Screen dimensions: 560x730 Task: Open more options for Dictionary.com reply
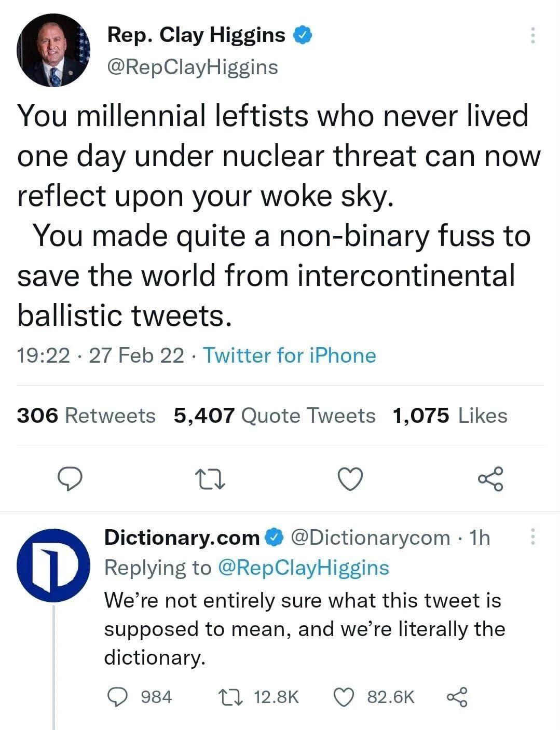point(532,537)
